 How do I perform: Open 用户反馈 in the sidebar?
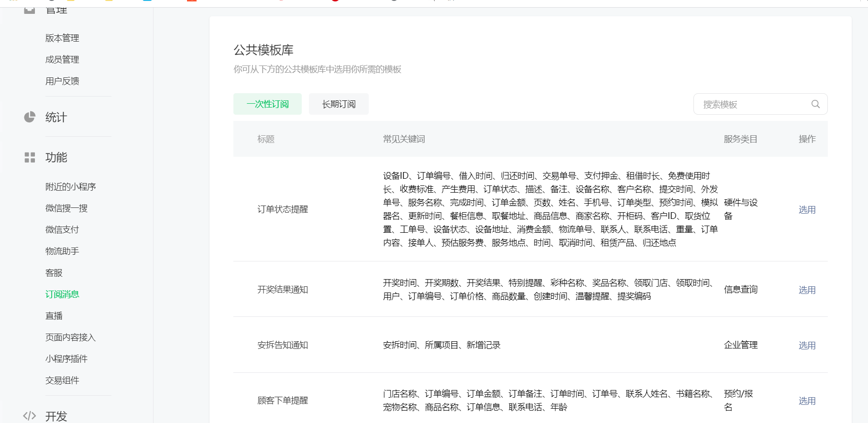[62, 81]
